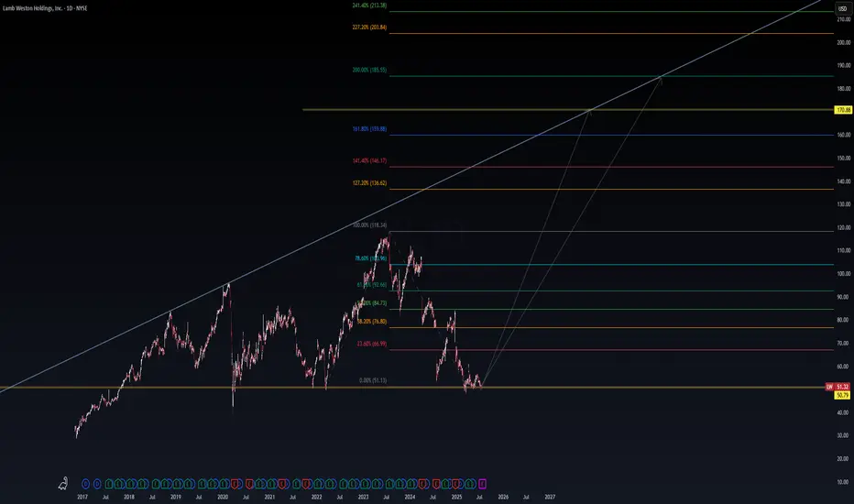Click the 200.00% (185.55) Fibonacci label

(x=369, y=71)
